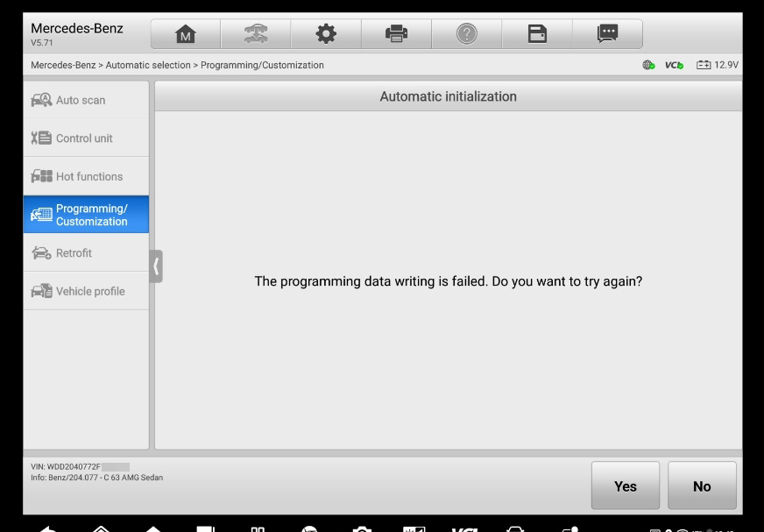
Task: Check the network globe status icon
Action: tap(648, 65)
